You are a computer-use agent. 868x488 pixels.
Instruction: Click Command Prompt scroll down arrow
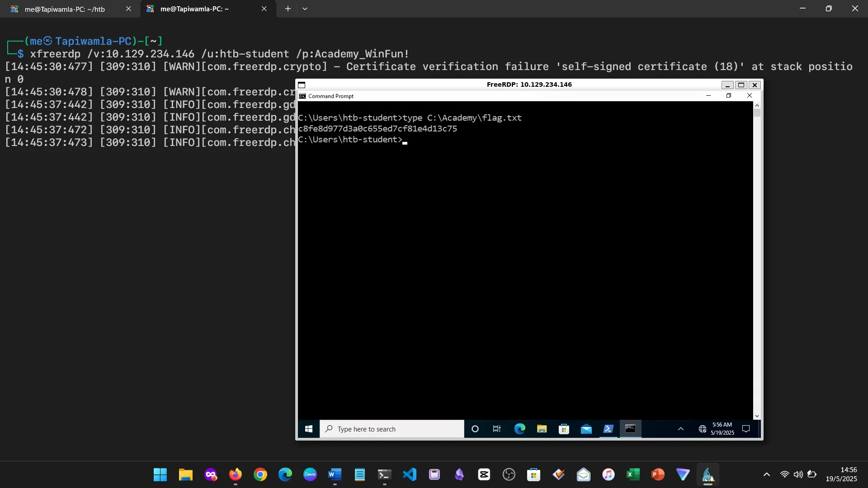tap(757, 416)
